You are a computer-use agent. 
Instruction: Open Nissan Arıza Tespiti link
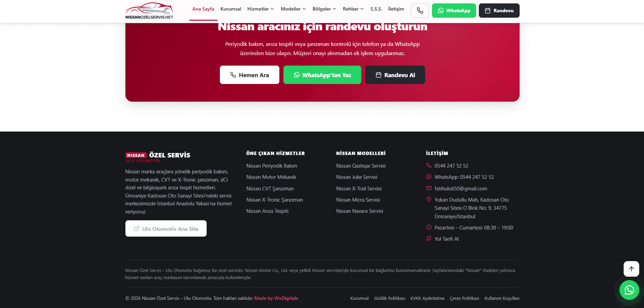click(x=267, y=211)
